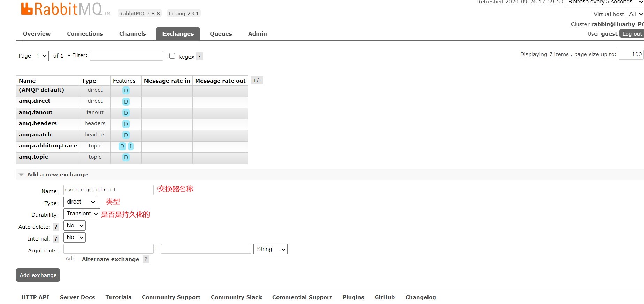Image resolution: width=644 pixels, height=304 pixels.
Task: Open the Auto delete help question mark
Action: point(55,227)
